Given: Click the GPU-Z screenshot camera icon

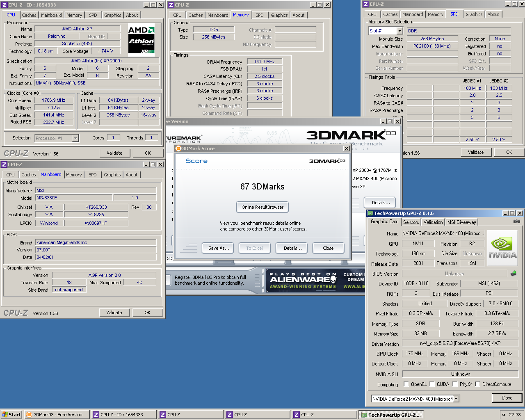Looking at the screenshot, I should click(x=516, y=221).
